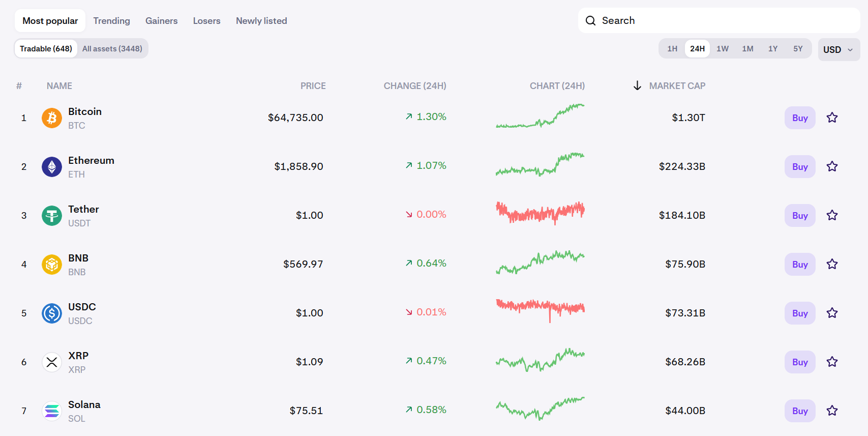This screenshot has height=436, width=868.
Task: Favorite Tether using its star
Action: (832, 216)
